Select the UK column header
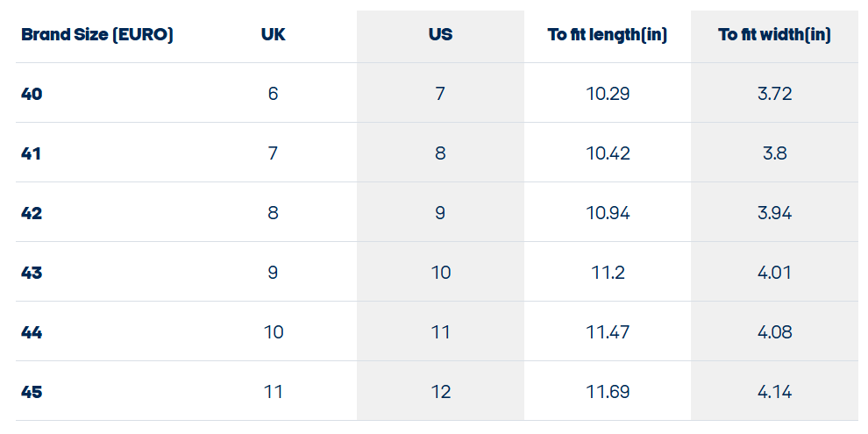 [273, 35]
